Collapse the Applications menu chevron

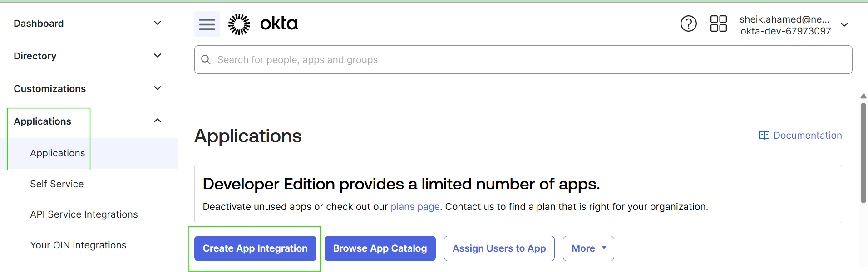158,121
